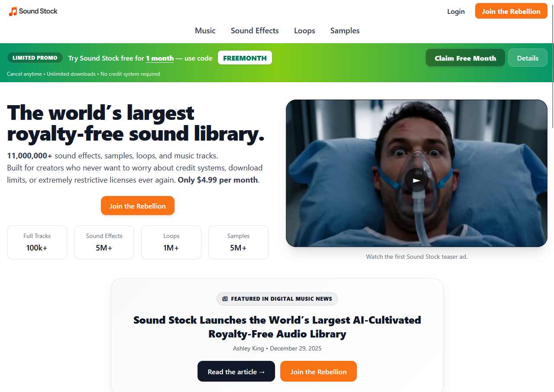Click Join the Rebellion in the header

[x=511, y=11]
